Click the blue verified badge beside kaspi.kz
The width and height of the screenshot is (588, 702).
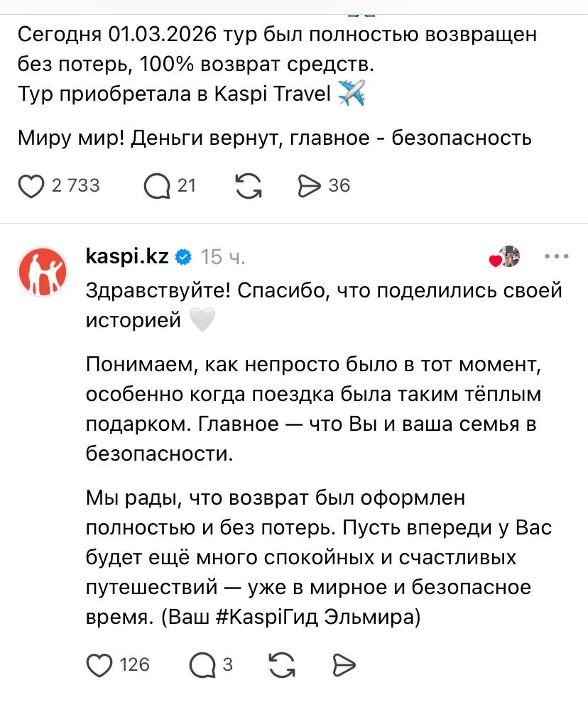[183, 257]
